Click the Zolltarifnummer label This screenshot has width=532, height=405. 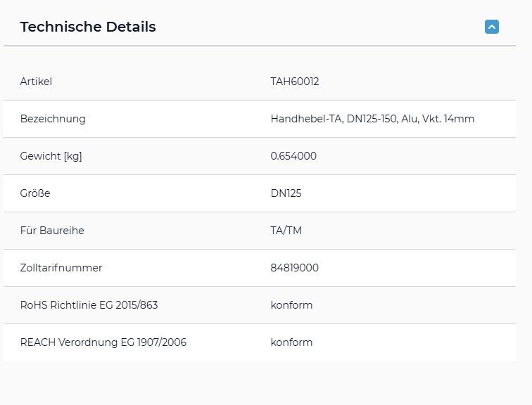point(61,268)
